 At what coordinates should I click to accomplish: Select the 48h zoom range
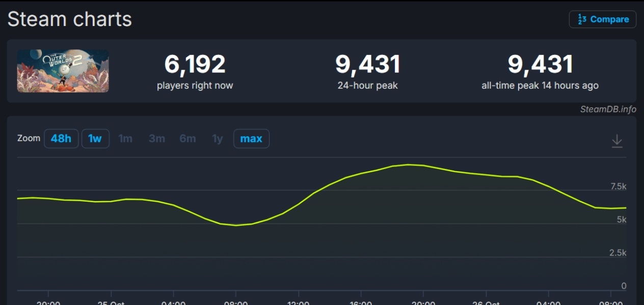click(x=61, y=138)
